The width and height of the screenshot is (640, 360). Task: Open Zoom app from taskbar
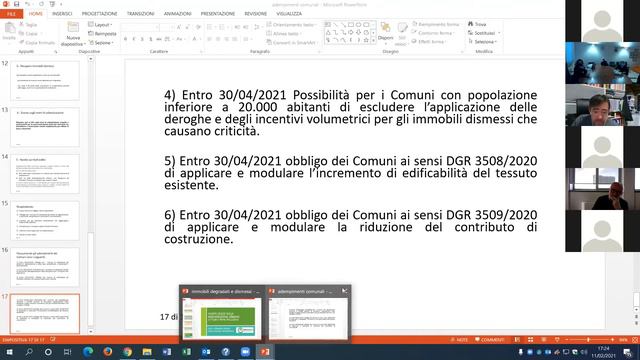(x=245, y=352)
